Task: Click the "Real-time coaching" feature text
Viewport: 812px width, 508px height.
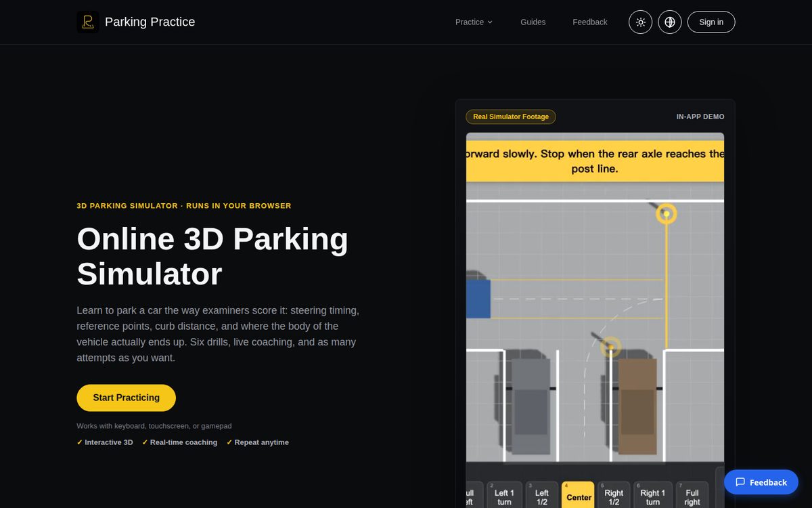Action: click(x=183, y=442)
